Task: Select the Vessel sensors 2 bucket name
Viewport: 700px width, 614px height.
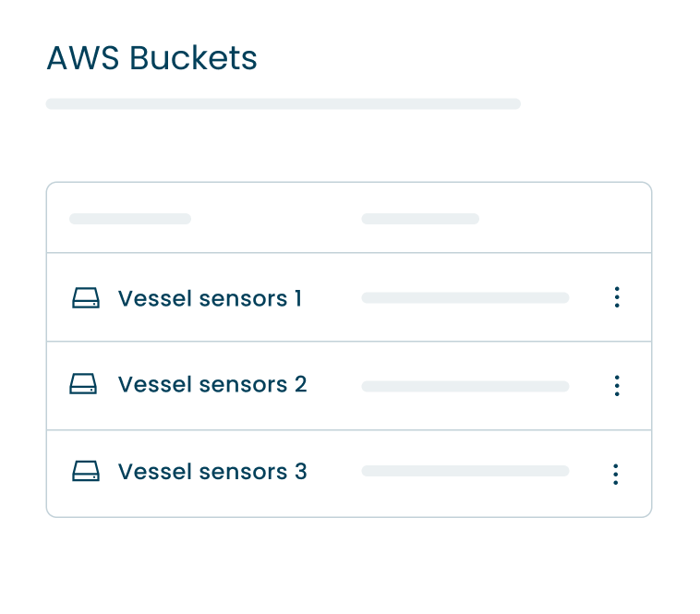Action: coord(212,384)
